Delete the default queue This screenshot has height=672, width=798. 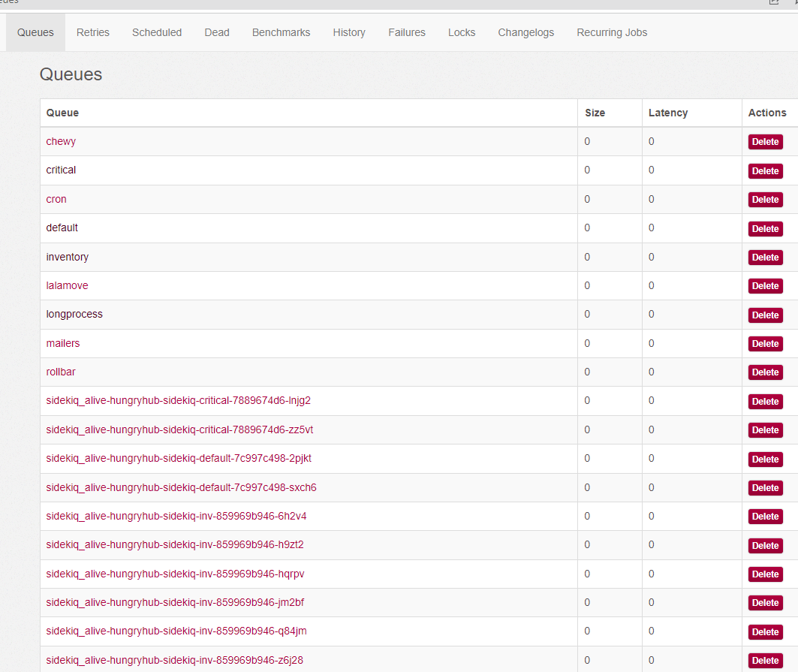(765, 229)
